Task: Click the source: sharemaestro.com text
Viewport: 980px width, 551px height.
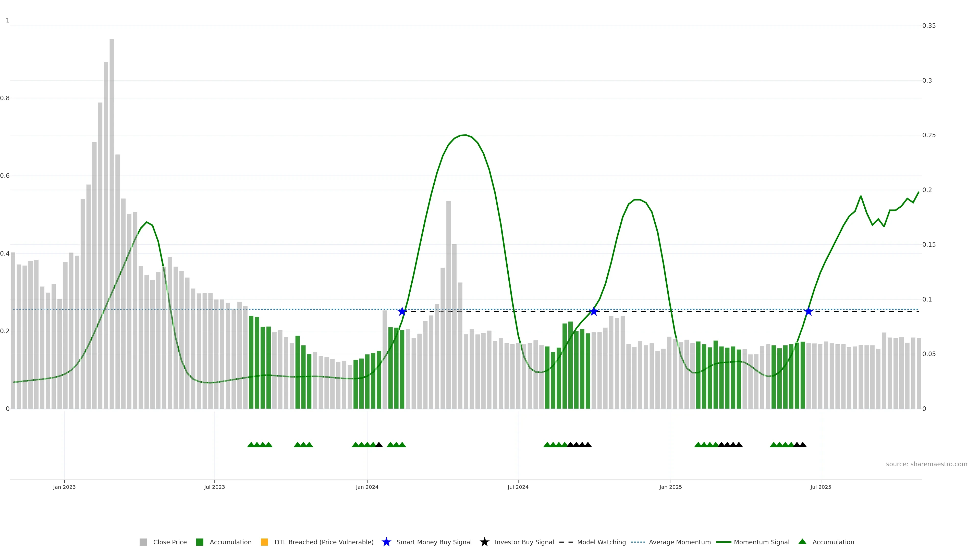Action: click(x=926, y=464)
